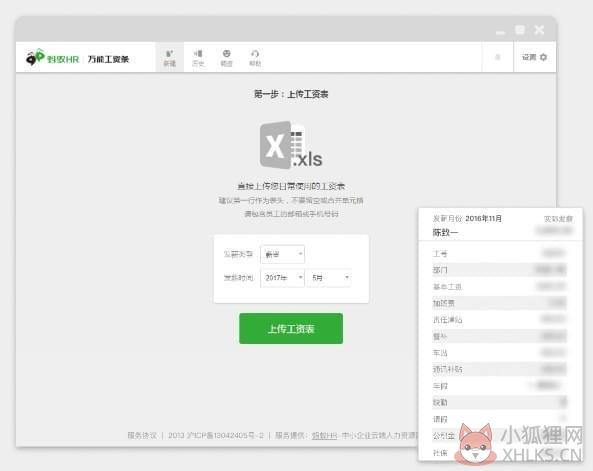
Task: Select the 车补 row in payslip
Action: (x=500, y=353)
